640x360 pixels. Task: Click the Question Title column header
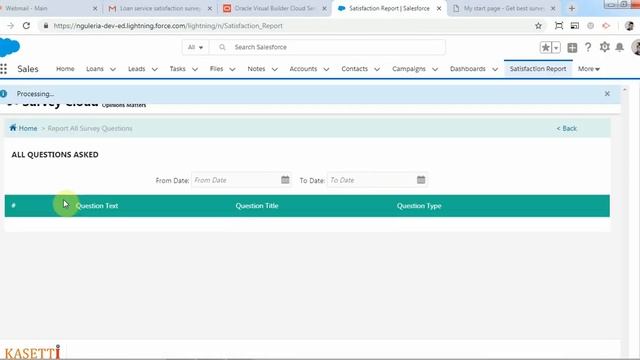point(257,206)
